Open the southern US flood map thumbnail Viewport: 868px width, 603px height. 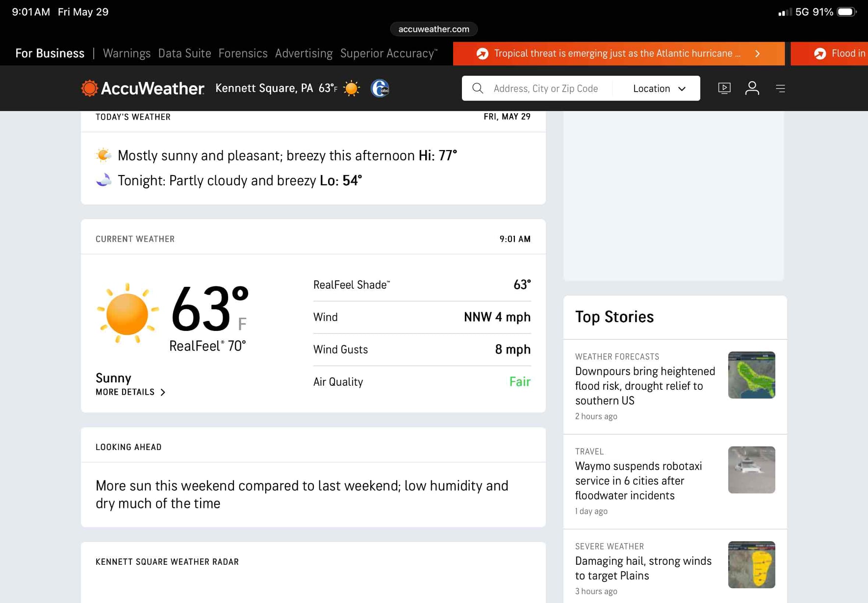pos(752,375)
